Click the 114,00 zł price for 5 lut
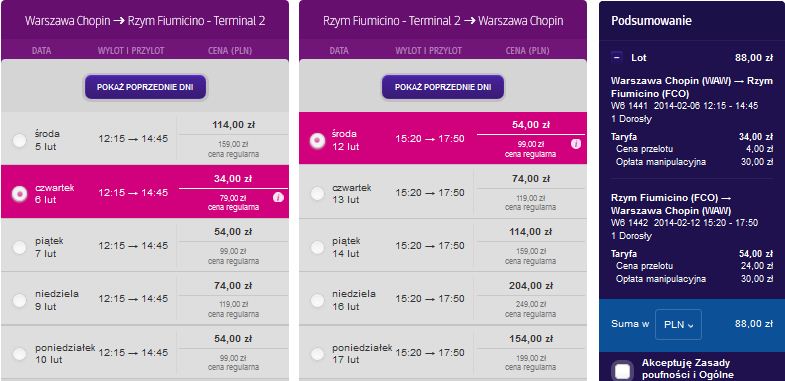 point(233,125)
